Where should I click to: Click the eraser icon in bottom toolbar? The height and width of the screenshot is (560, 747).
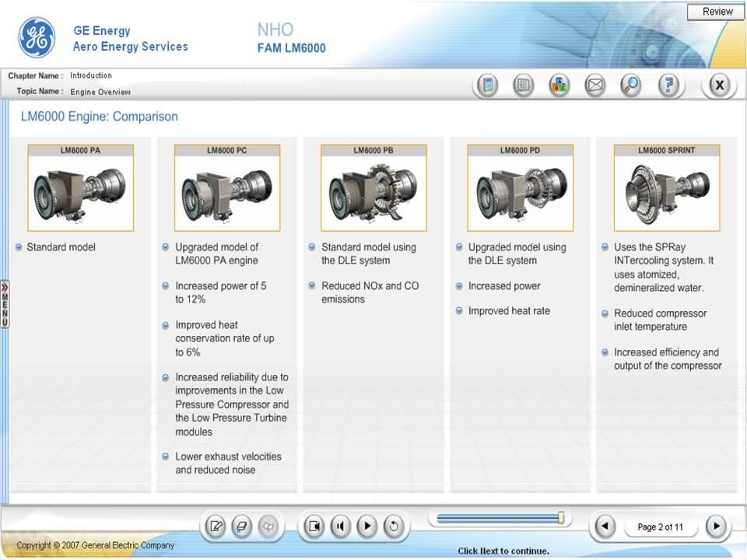[x=241, y=527]
